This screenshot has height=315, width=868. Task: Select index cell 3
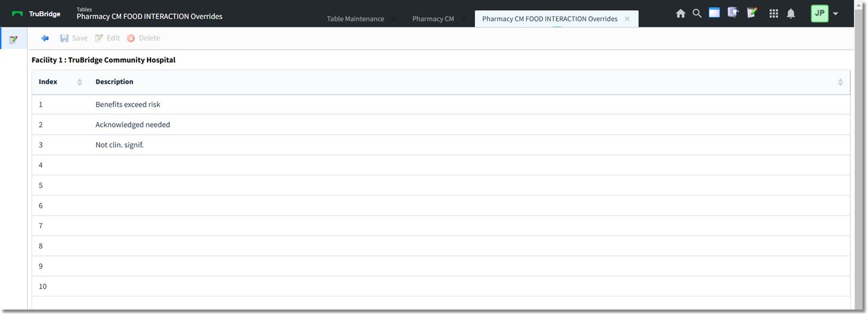[x=41, y=145]
